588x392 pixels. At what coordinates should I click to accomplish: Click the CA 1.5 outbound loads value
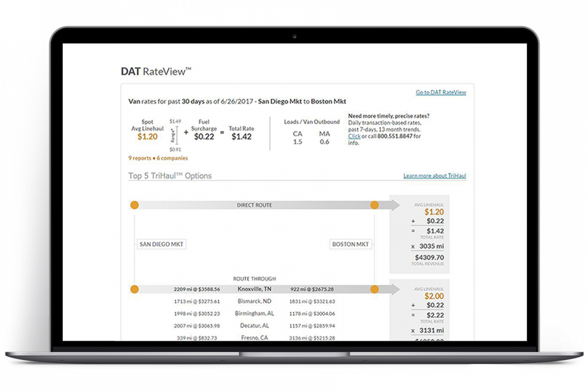(297, 142)
